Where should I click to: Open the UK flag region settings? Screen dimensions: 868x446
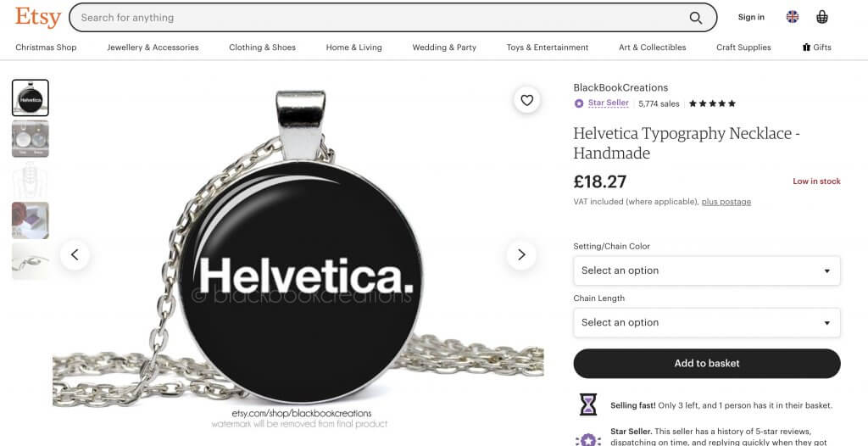click(793, 17)
